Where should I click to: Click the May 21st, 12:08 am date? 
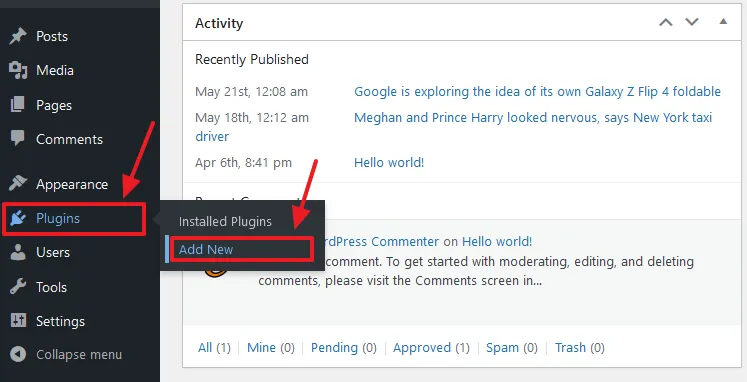coord(251,91)
